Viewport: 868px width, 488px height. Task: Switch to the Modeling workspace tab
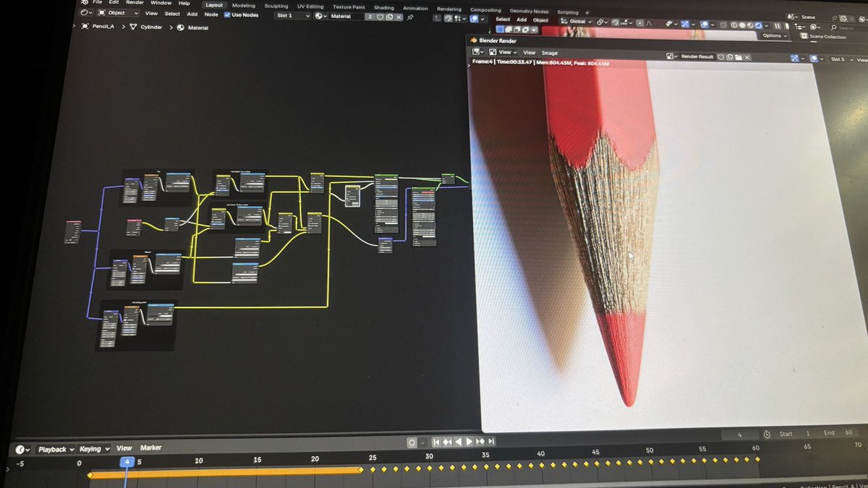pos(244,6)
